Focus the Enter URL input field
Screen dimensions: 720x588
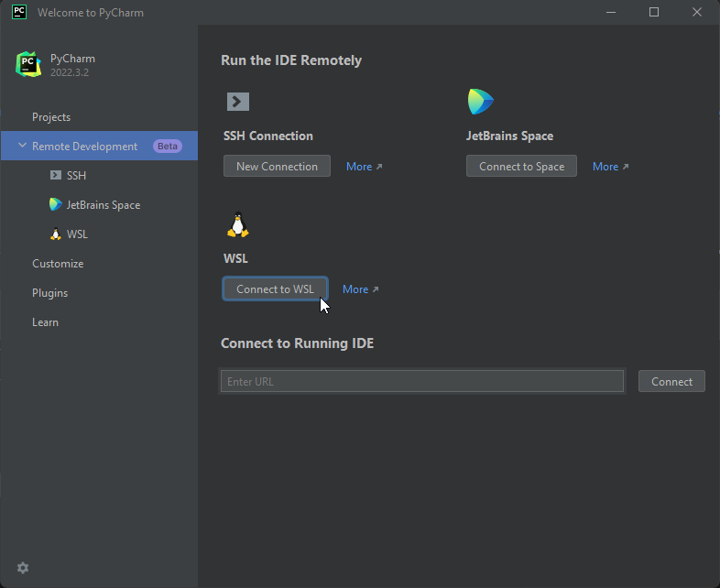422,381
